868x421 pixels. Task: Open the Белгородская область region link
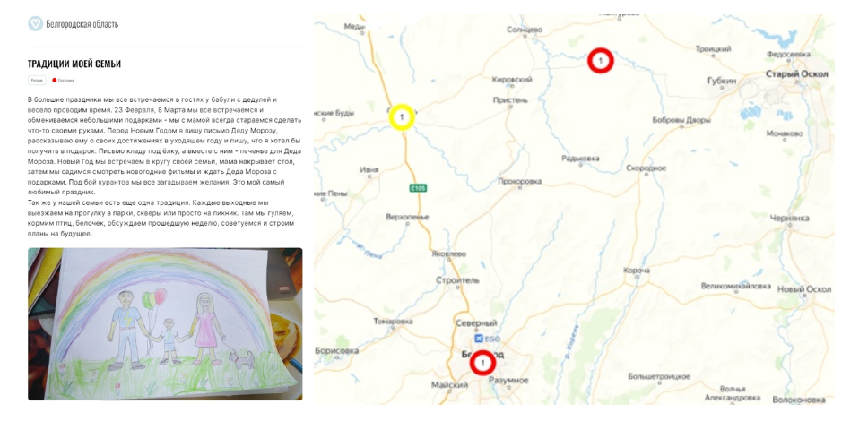point(82,24)
